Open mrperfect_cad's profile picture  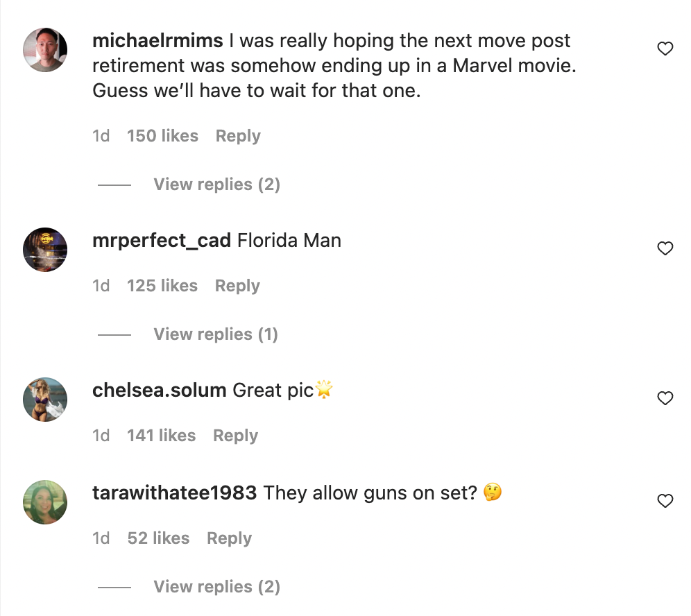(44, 250)
